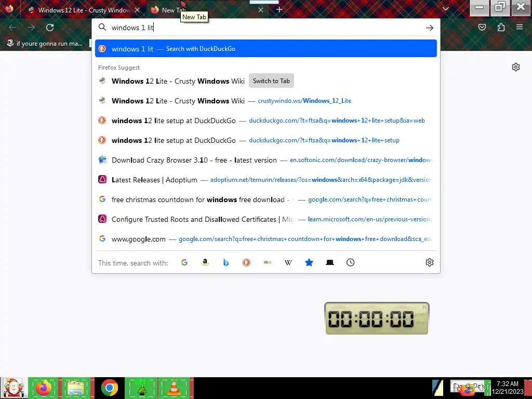This screenshot has height=399, width=532.
Task: Open Santa Start button on taskbar
Action: pos(14,388)
